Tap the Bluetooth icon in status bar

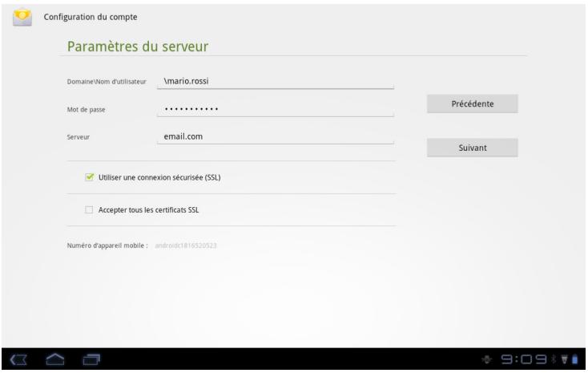[553, 359]
